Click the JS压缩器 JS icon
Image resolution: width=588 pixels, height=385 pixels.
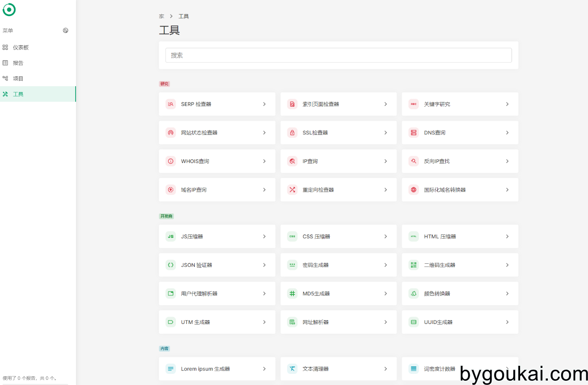click(171, 236)
